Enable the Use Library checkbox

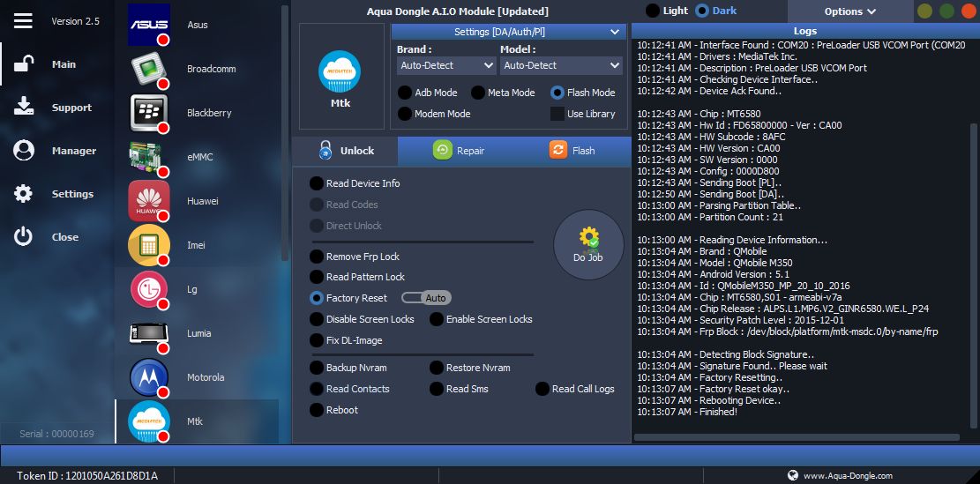557,114
